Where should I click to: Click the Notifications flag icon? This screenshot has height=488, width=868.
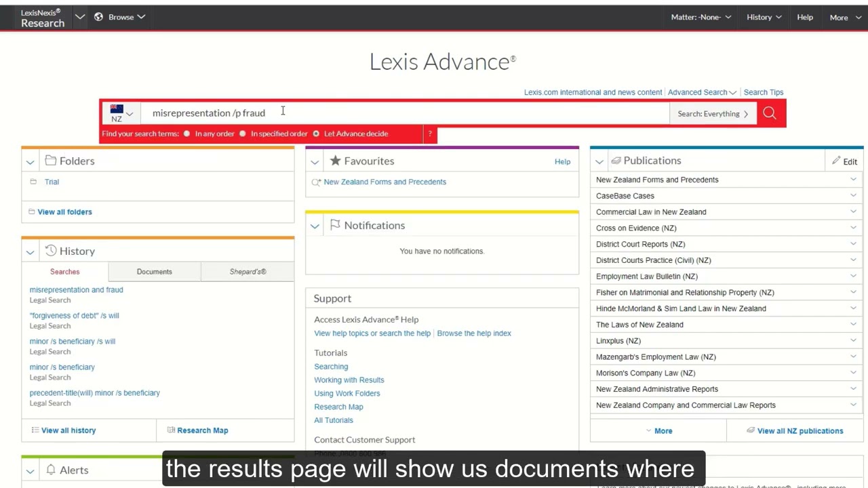[x=335, y=225]
